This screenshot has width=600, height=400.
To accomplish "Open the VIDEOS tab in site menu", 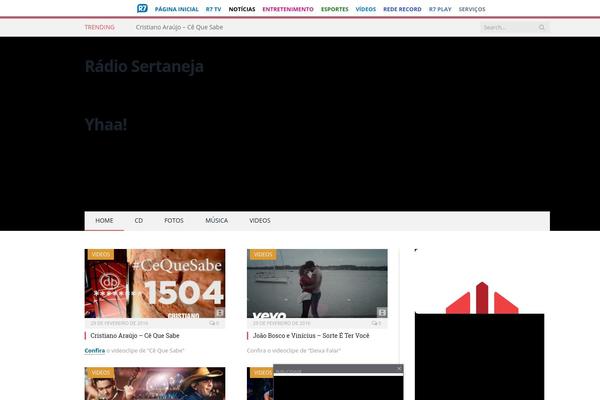I will pyautogui.click(x=260, y=220).
